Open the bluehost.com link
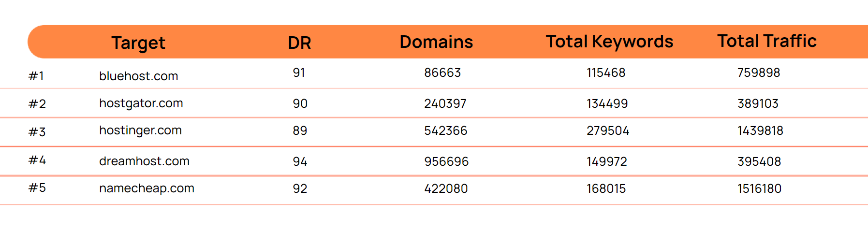Screen dimensions: 868x230 point(139,76)
